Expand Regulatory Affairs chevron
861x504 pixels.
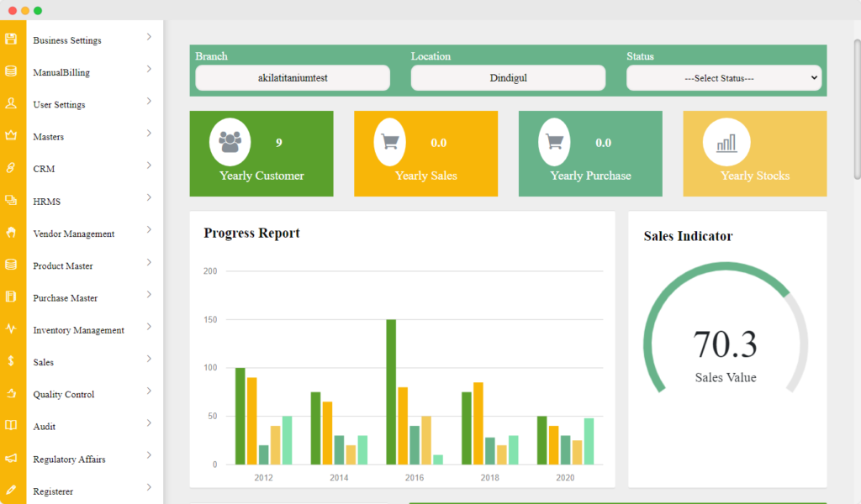tap(149, 455)
